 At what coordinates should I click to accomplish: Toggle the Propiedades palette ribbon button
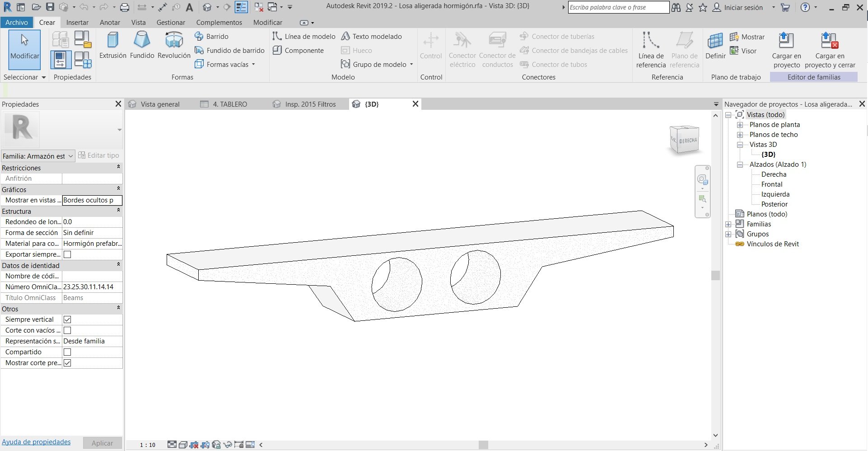61,60
